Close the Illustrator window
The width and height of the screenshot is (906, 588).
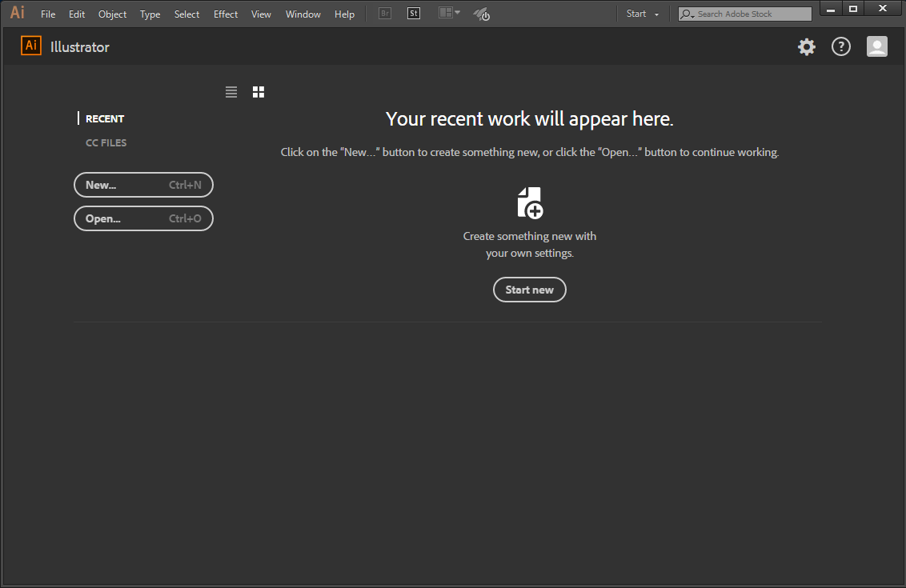[x=882, y=9]
